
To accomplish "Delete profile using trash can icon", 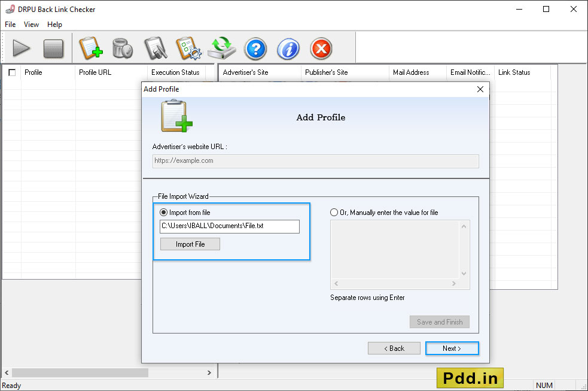I will point(123,48).
